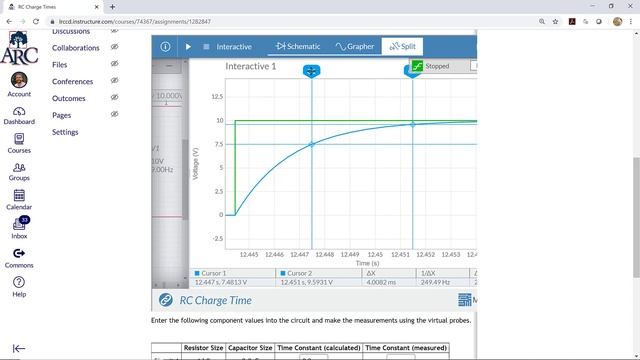
Task: Open the Outcomes course page
Action: point(69,98)
